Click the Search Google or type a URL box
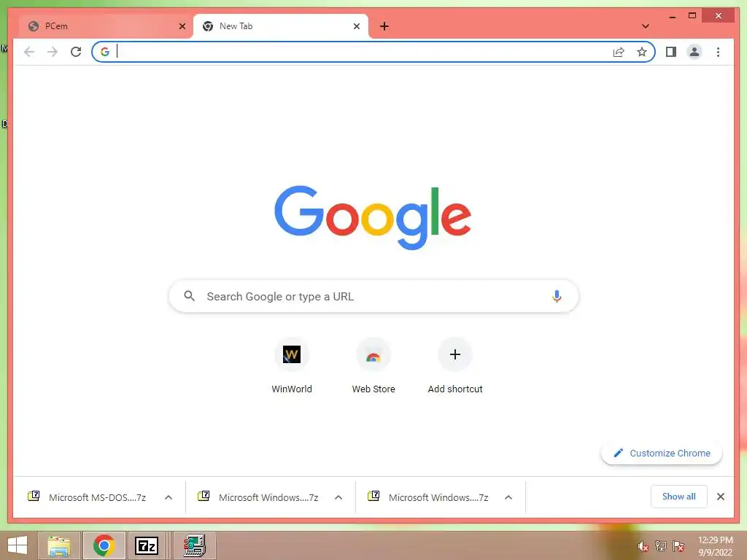This screenshot has width=747, height=560. click(x=373, y=296)
